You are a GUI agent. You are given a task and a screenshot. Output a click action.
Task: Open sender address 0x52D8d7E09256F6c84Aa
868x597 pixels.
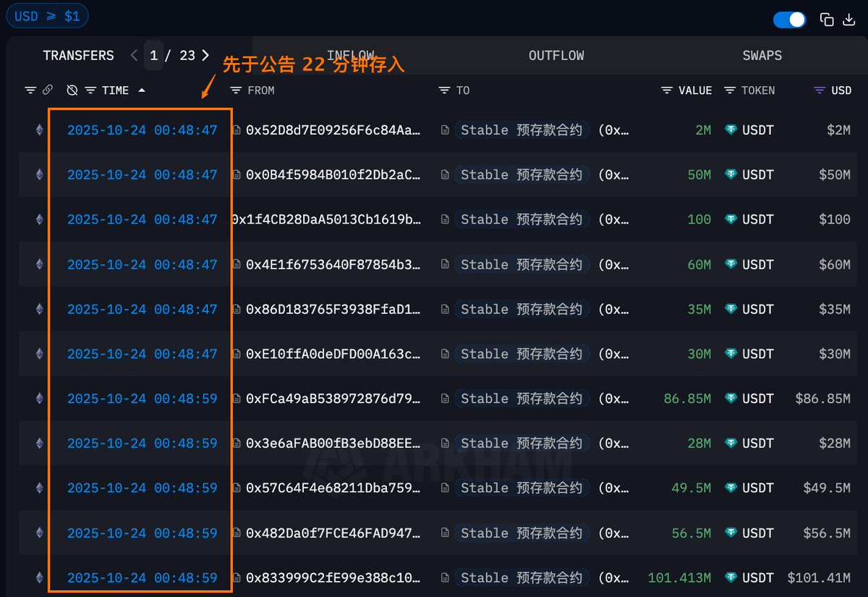(333, 130)
